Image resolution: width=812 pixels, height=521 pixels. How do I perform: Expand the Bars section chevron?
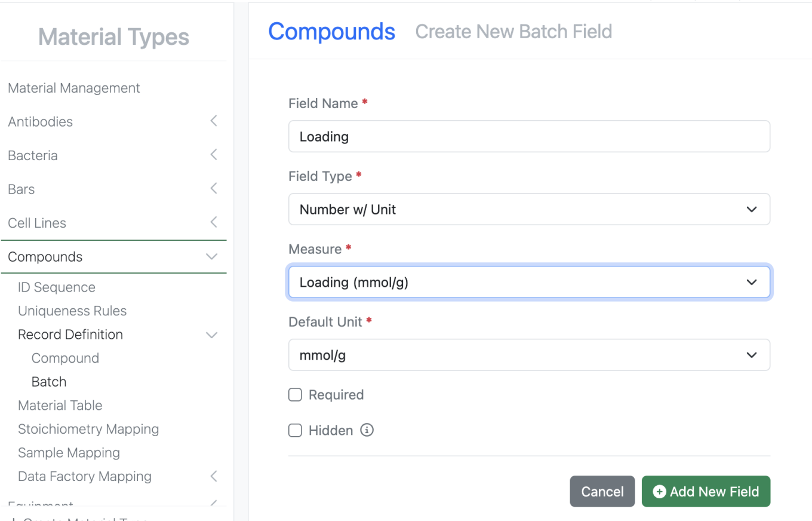pyautogui.click(x=214, y=189)
